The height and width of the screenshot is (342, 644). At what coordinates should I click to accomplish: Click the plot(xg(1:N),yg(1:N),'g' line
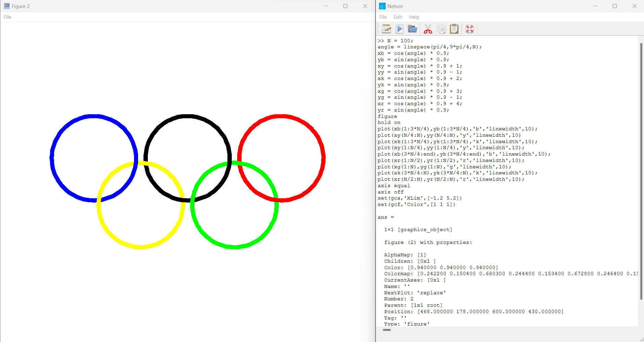click(444, 167)
